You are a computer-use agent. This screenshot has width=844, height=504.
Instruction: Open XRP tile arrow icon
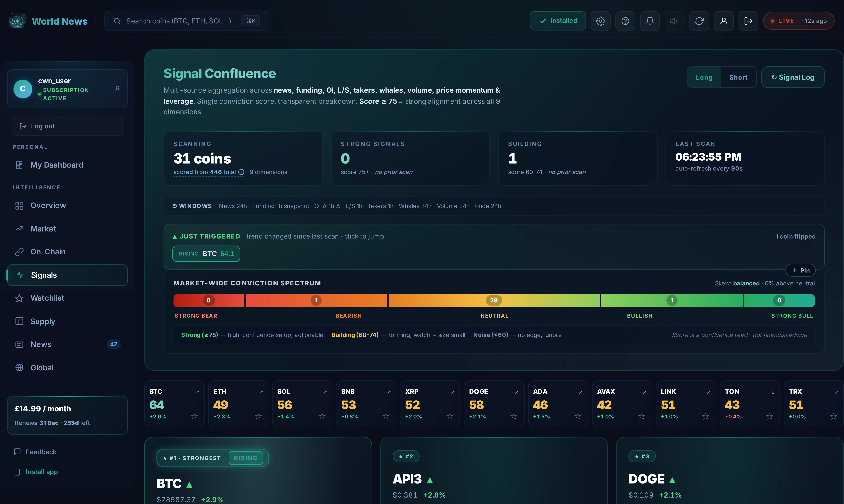(x=453, y=392)
